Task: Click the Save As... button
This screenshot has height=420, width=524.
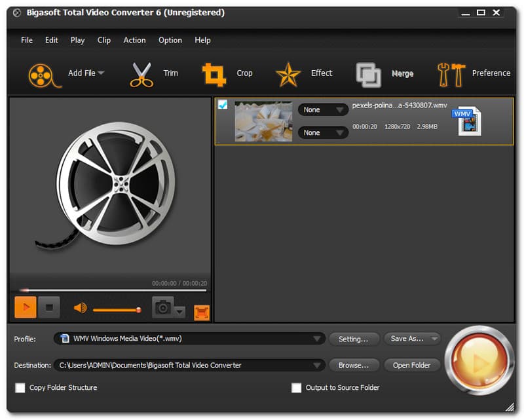Action: coord(407,339)
